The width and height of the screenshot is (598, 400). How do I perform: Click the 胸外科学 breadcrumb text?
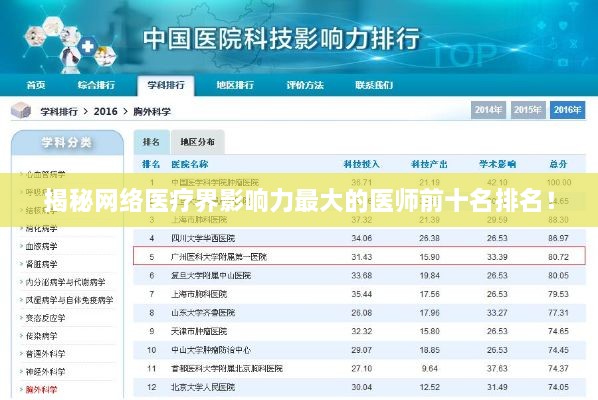point(152,112)
